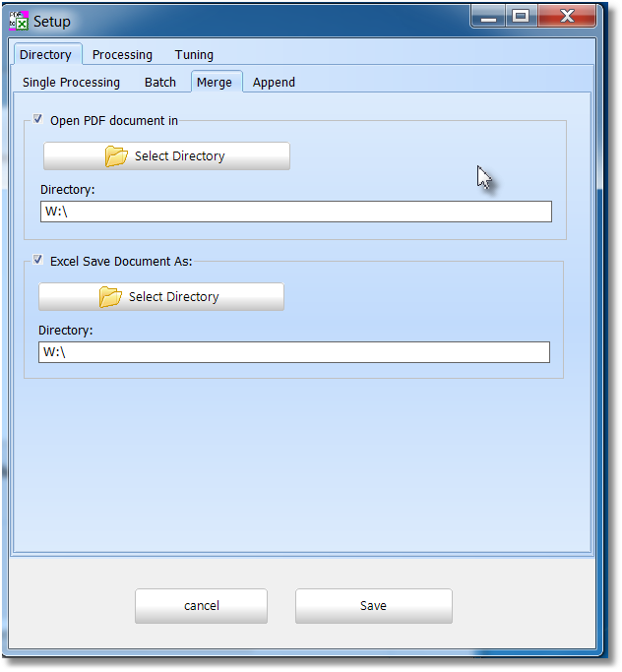Click the Excel Save directory path field

(x=294, y=352)
